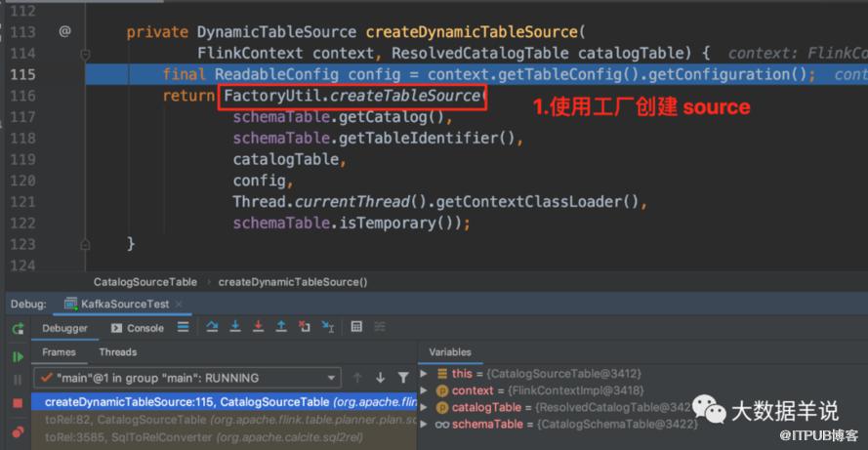The height and width of the screenshot is (450, 868).
Task: Step over to next line
Action: tap(212, 327)
